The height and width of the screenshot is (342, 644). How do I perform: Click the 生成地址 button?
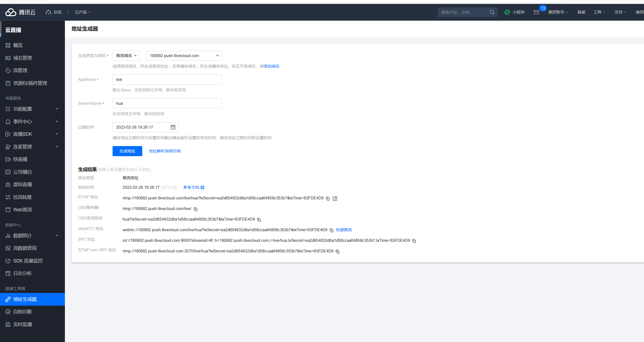(127, 151)
